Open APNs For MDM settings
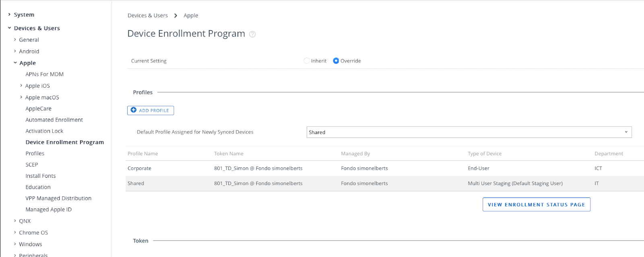Viewport: 644px width, 257px height. (x=44, y=74)
